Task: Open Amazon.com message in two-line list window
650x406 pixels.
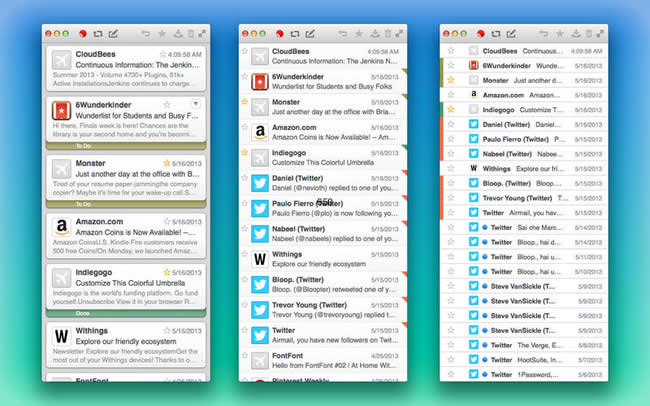Action: [323, 132]
